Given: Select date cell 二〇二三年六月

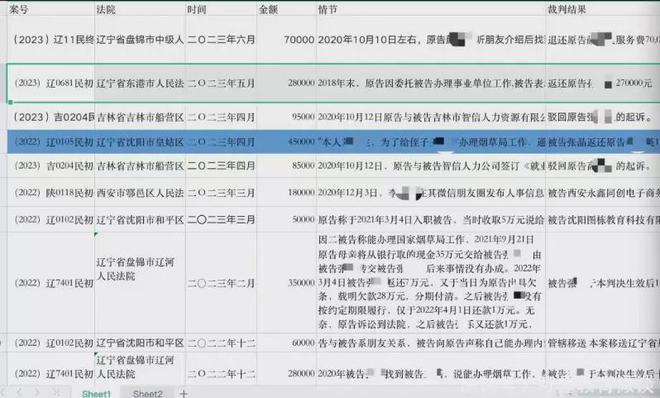Looking at the screenshot, I should coord(221,40).
